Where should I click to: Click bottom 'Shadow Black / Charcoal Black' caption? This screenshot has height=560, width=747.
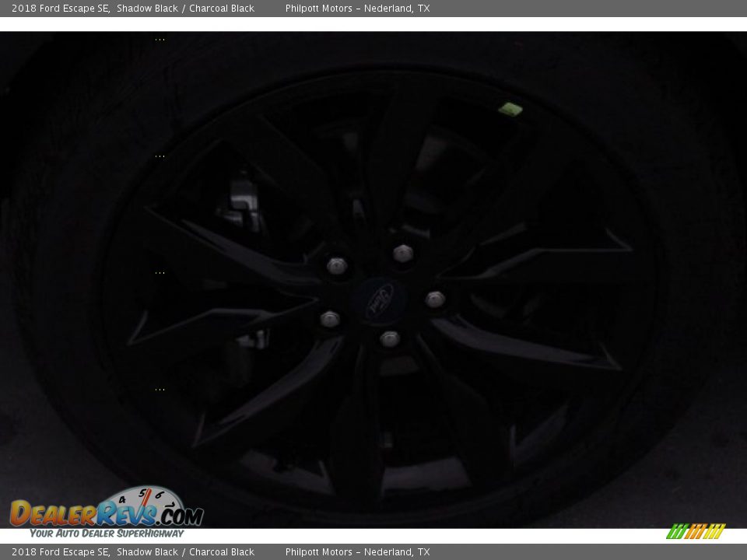coord(185,552)
